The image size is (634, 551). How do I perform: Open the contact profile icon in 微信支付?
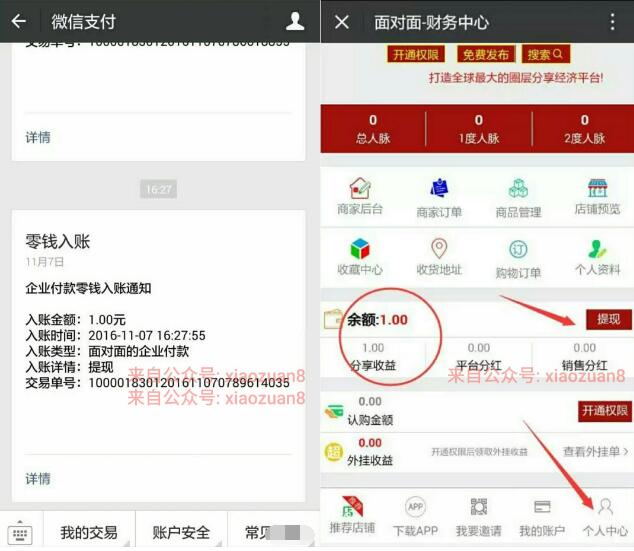pos(295,21)
